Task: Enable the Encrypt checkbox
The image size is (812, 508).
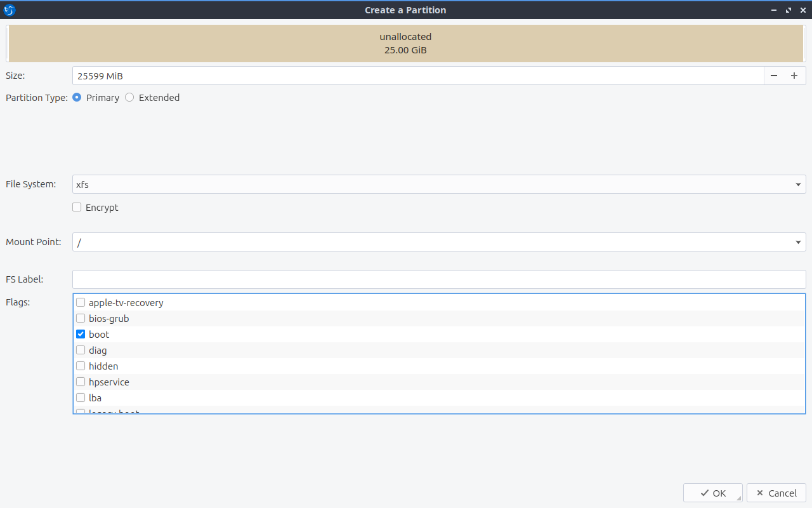Action: pyautogui.click(x=77, y=208)
